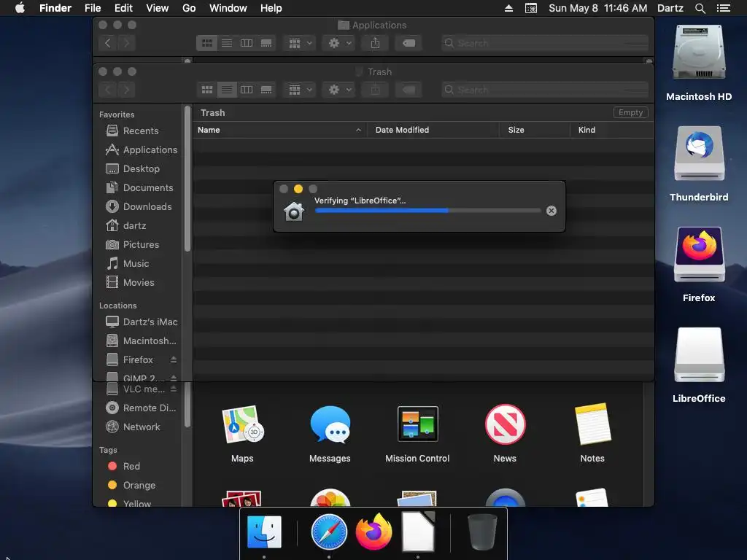Select the Notes application icon

pos(592,424)
